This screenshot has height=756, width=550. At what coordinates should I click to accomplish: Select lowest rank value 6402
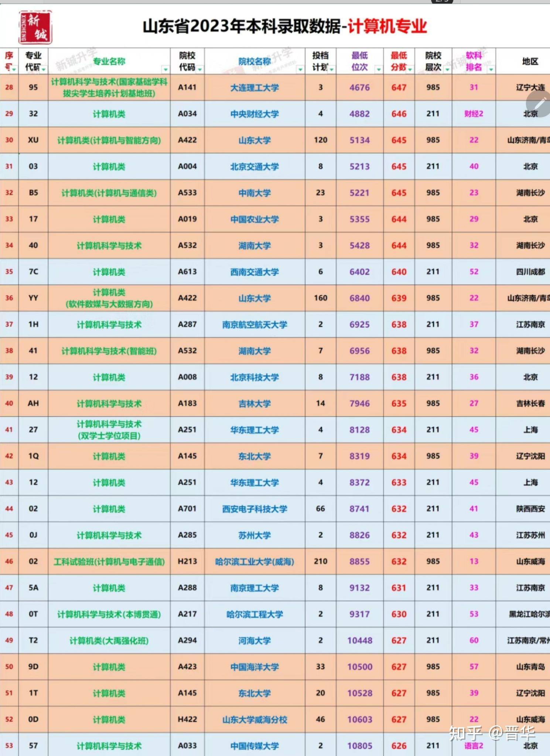[360, 272]
